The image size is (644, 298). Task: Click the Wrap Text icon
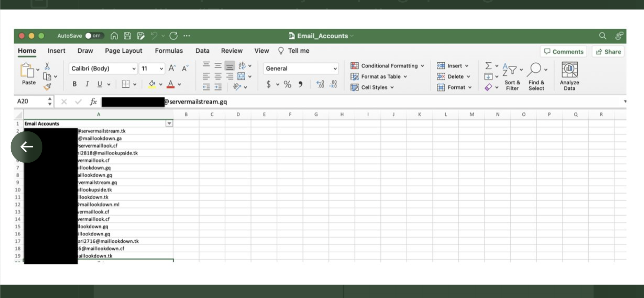click(x=242, y=66)
